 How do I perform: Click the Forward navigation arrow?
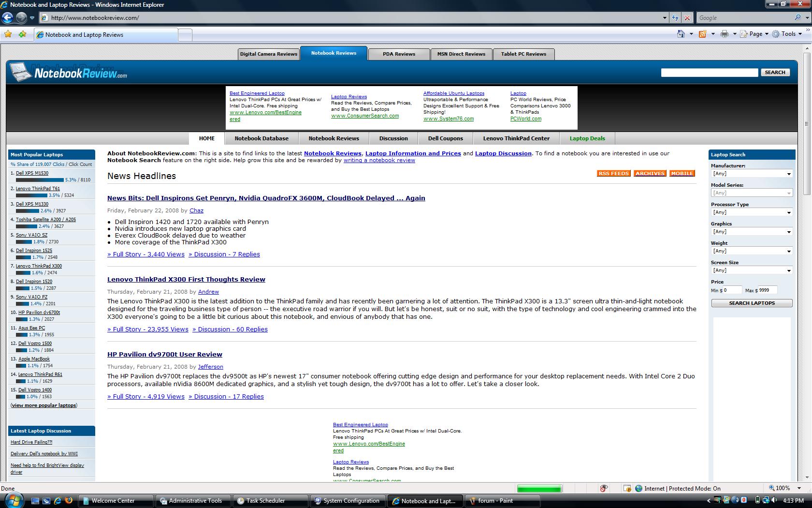tap(21, 18)
